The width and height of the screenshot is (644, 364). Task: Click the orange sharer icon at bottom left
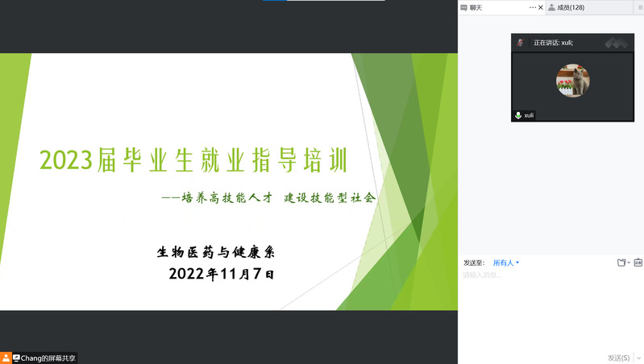pos(6,358)
